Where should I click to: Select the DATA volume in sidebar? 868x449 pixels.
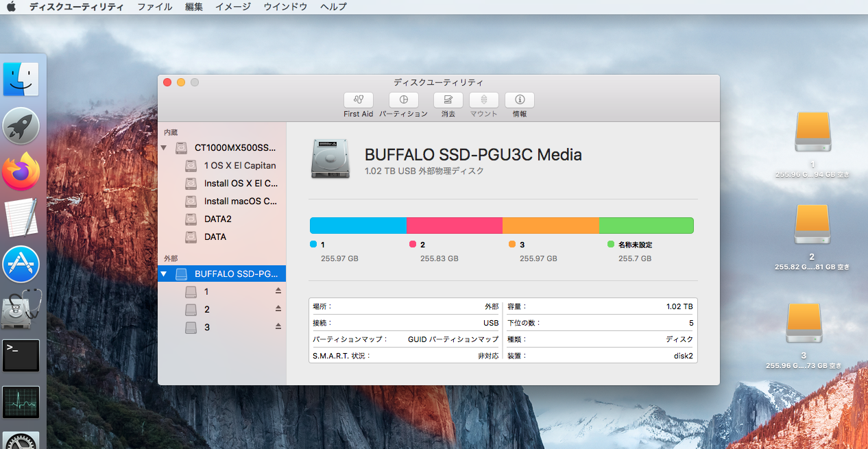pos(222,237)
